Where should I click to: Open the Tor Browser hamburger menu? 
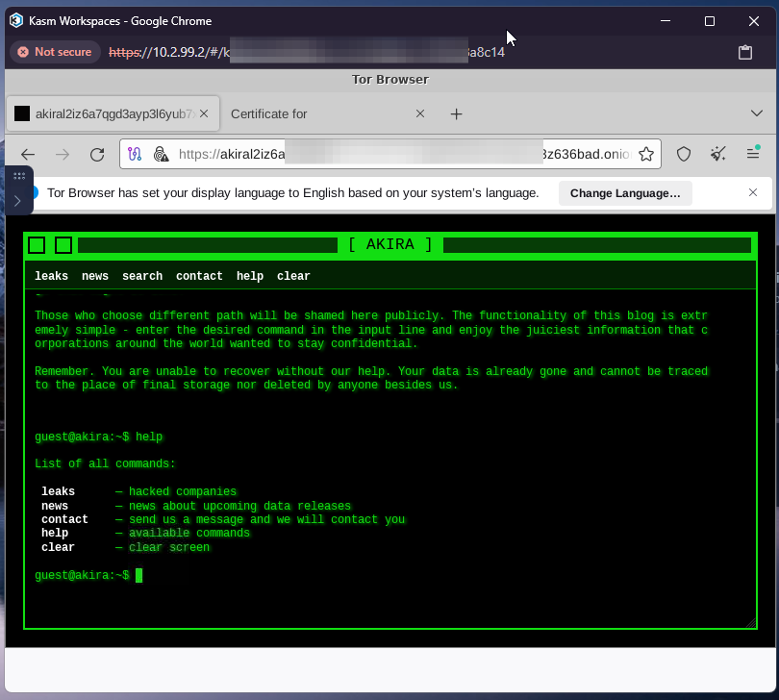pos(753,153)
